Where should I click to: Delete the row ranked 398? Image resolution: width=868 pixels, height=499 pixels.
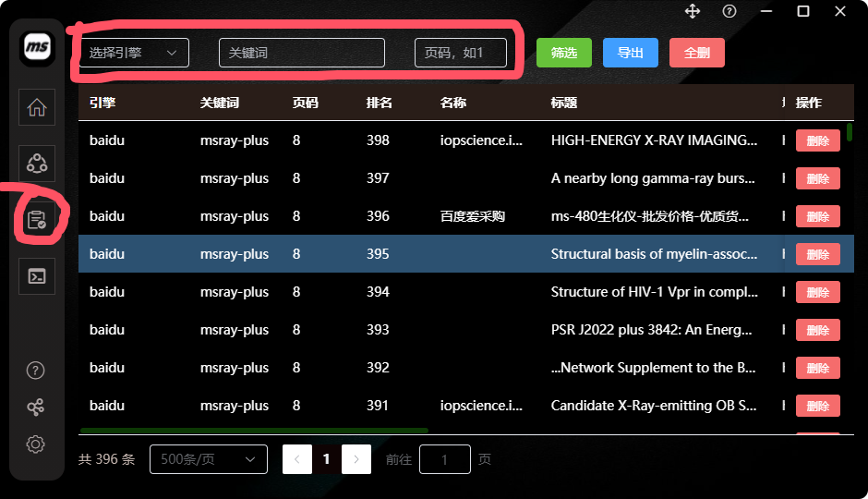(817, 140)
